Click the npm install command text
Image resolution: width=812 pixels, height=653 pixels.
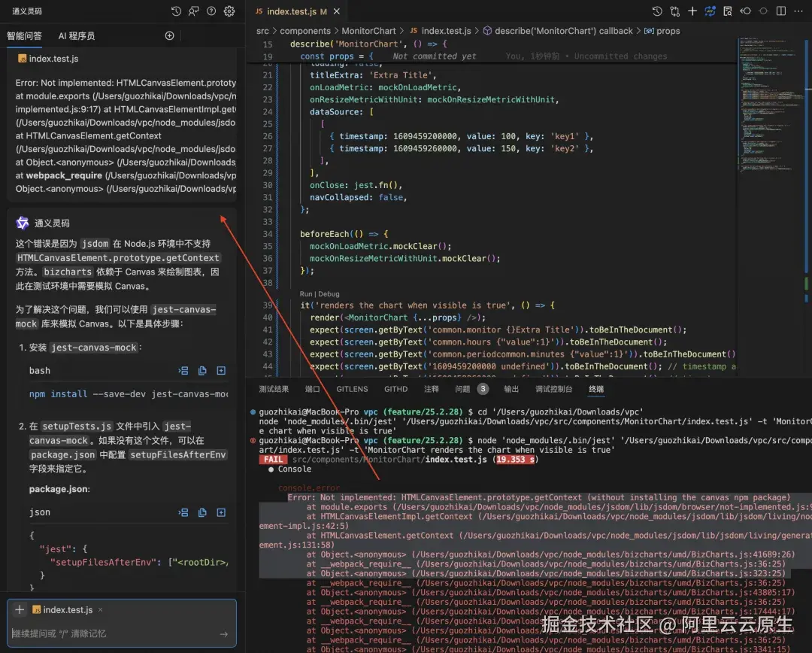coord(129,394)
